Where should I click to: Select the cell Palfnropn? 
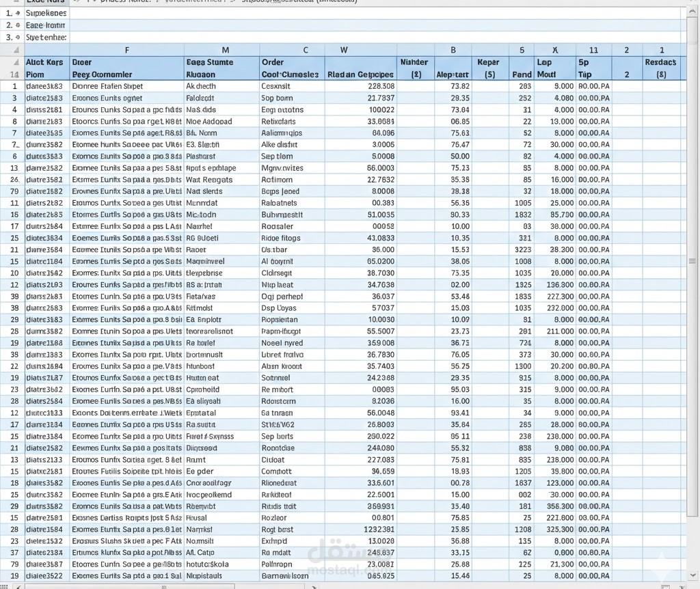[292, 564]
